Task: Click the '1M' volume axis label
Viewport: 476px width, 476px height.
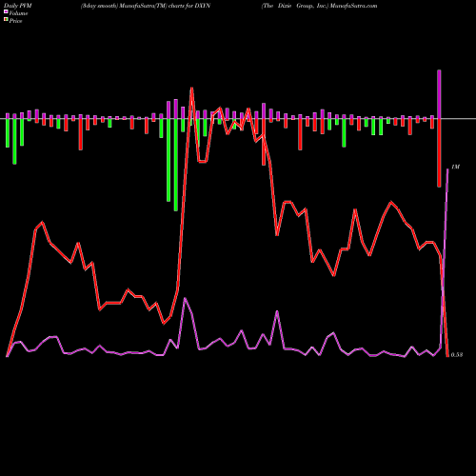Action: [x=455, y=167]
